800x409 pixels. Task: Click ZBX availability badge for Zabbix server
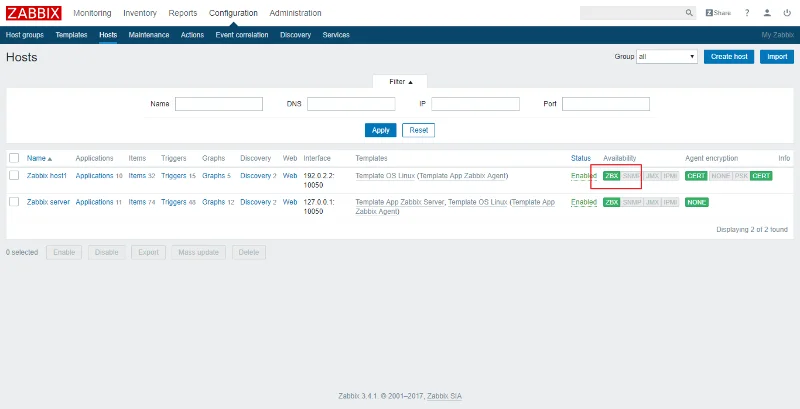point(611,202)
